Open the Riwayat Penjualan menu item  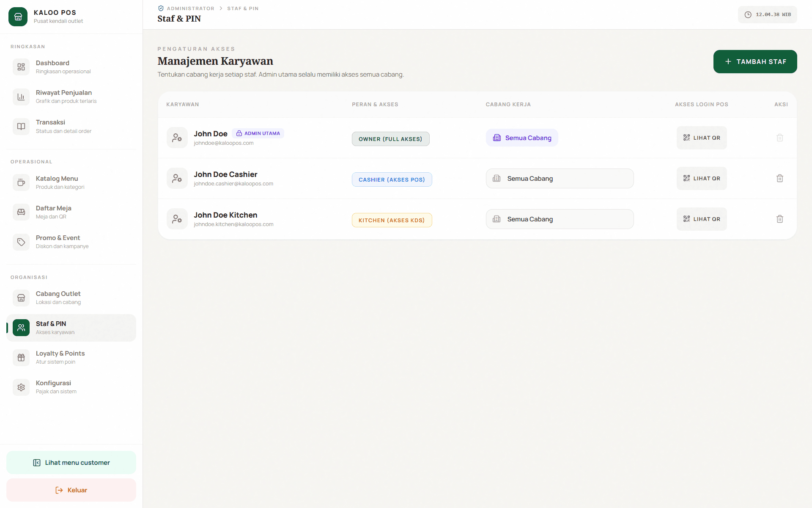pyautogui.click(x=71, y=97)
